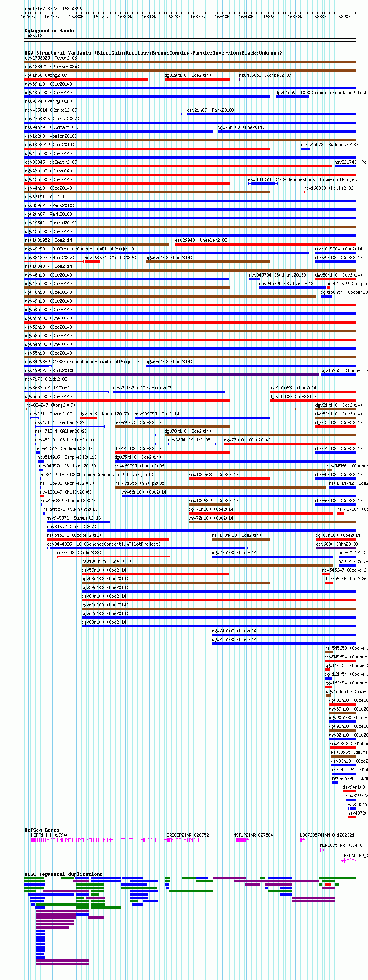Image resolution: width=368 pixels, height=980 pixels.
Task: Click variant esv2750816 (Pinto2007)
Action: click(52, 119)
